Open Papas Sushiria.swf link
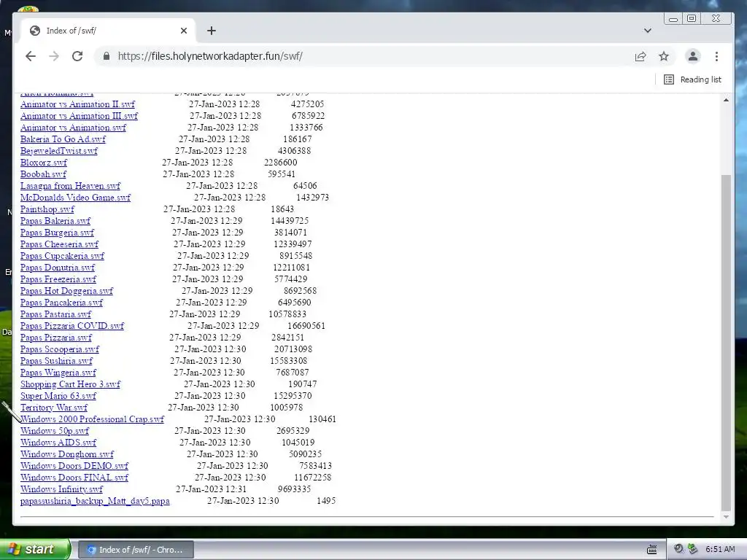 coord(57,361)
